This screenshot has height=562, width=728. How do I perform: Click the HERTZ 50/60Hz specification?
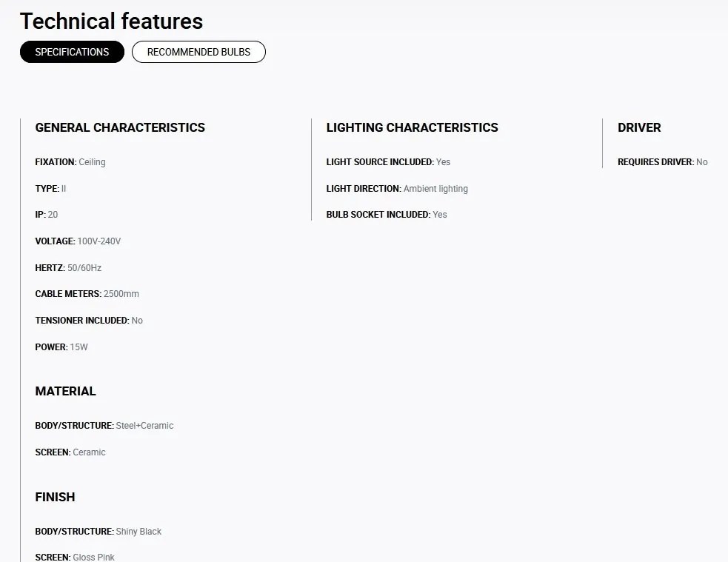[x=68, y=268]
